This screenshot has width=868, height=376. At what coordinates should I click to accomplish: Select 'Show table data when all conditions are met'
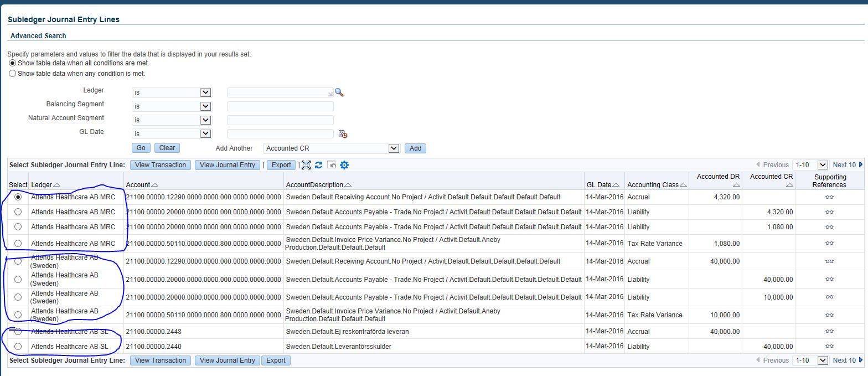pos(13,63)
